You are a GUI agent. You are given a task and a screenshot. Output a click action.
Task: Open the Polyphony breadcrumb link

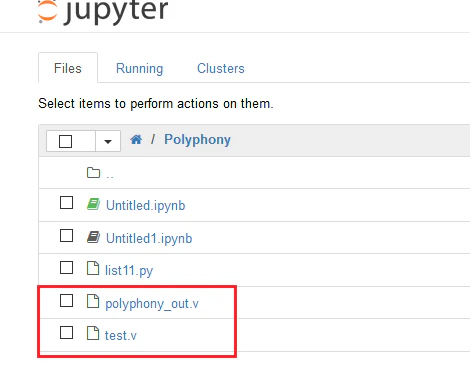(x=197, y=139)
